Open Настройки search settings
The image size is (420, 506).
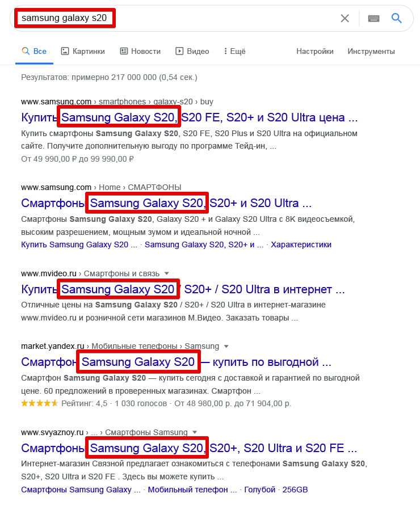coord(315,51)
